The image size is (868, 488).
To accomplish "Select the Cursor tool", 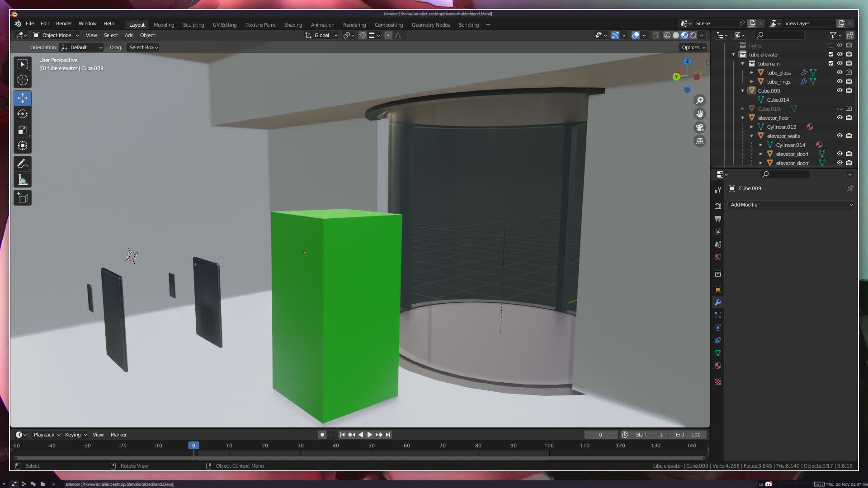I will [23, 80].
